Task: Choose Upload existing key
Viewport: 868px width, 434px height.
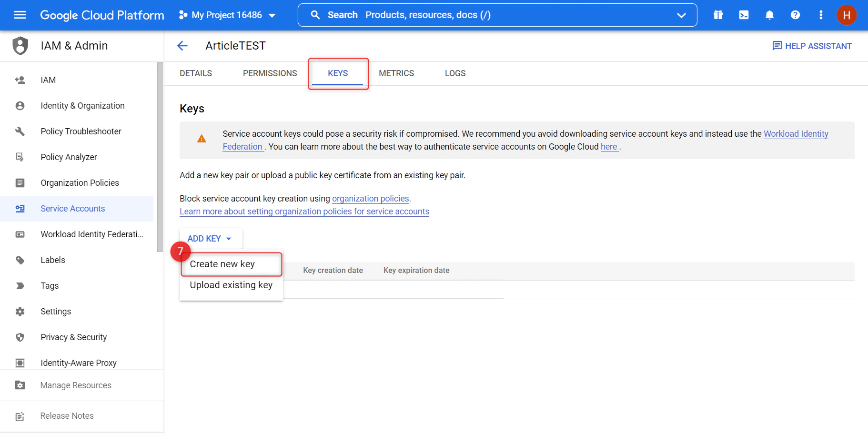Action: click(x=231, y=285)
